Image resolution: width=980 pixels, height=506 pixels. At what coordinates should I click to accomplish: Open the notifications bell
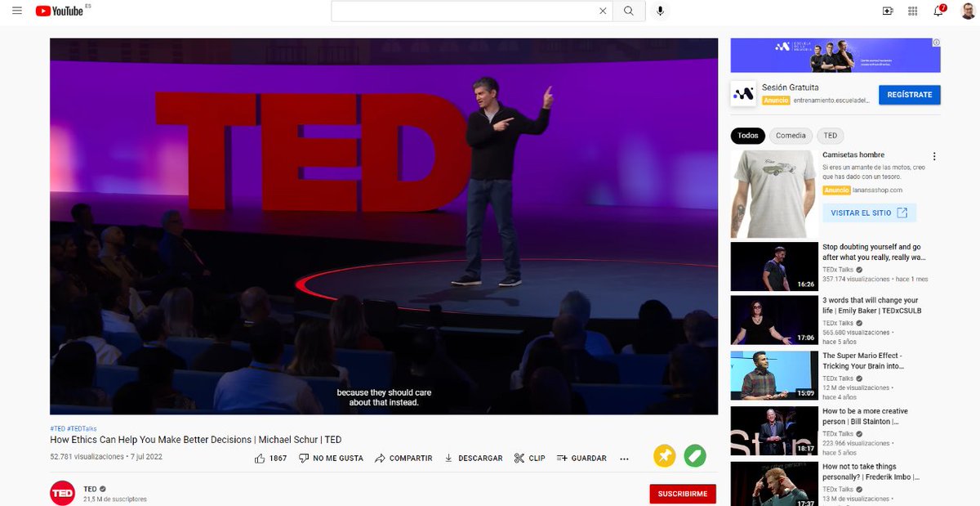click(x=939, y=11)
